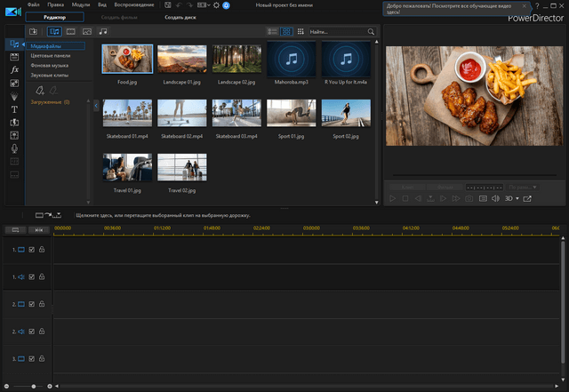Switch to the Создать диск tab
The height and width of the screenshot is (392, 569).
(182, 17)
